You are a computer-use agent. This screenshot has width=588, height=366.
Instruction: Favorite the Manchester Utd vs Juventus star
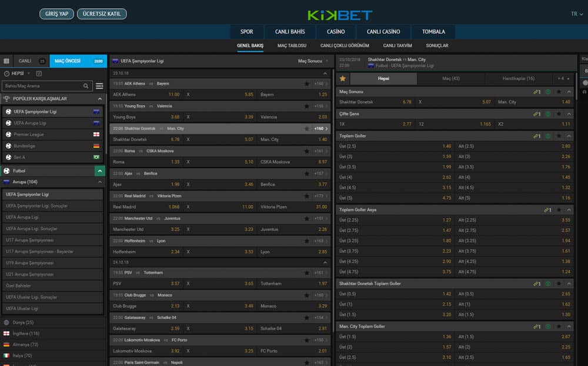tap(307, 219)
